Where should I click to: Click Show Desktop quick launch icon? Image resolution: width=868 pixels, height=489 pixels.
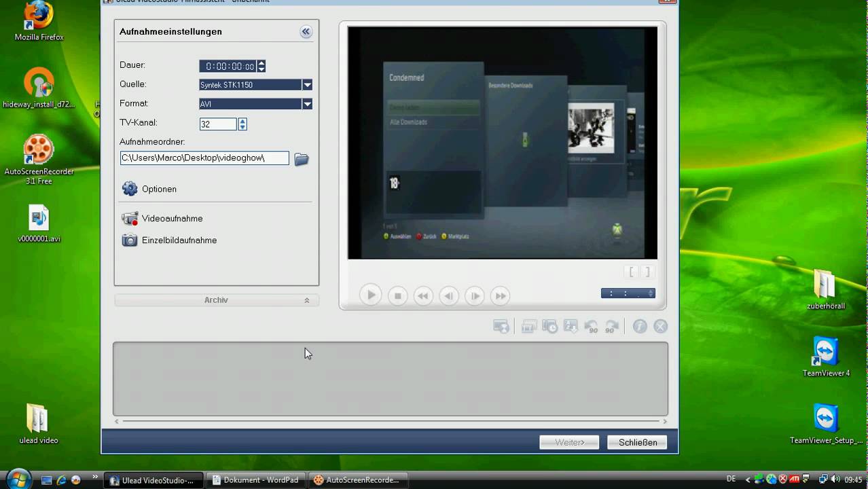[47, 480]
